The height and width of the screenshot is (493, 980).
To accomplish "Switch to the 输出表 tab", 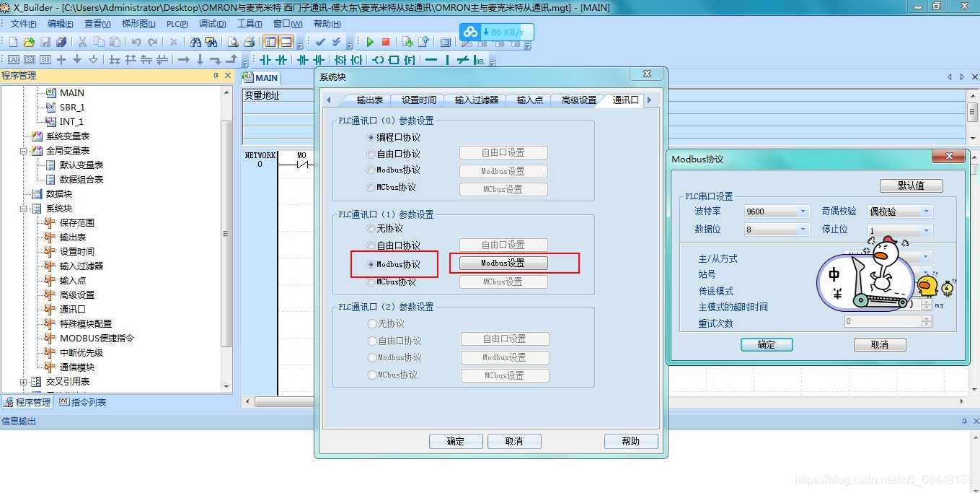I will click(x=370, y=100).
